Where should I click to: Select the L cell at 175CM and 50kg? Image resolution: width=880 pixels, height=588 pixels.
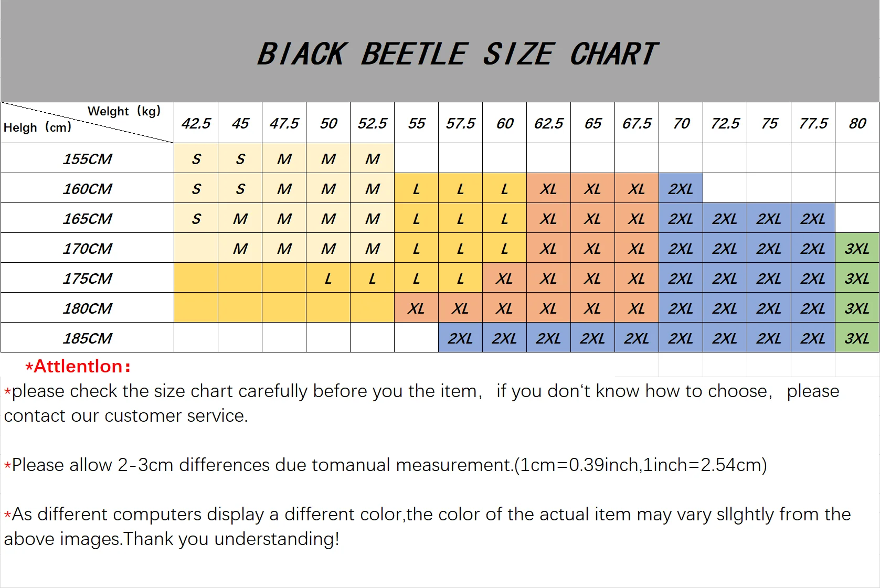pos(328,279)
